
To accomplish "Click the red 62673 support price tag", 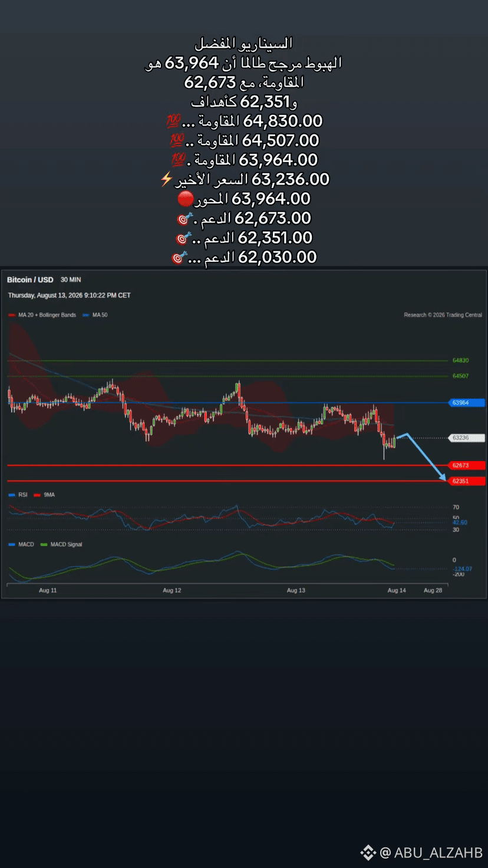I will point(466,465).
